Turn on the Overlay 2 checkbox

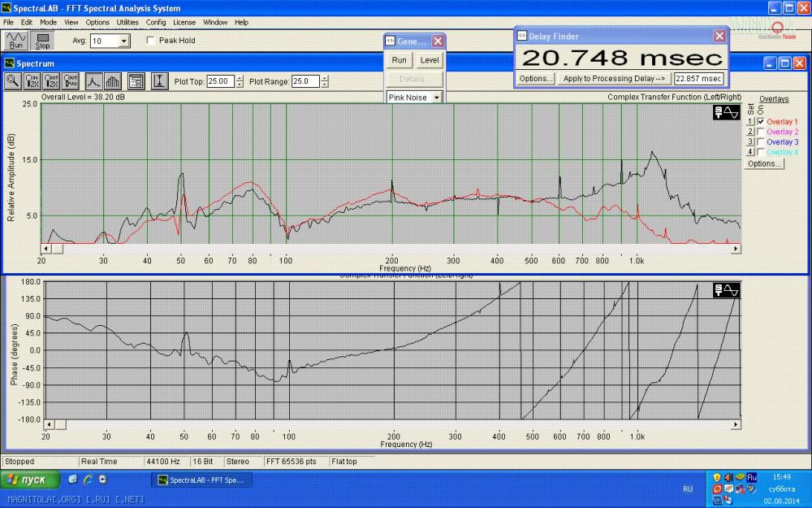pyautogui.click(x=761, y=132)
